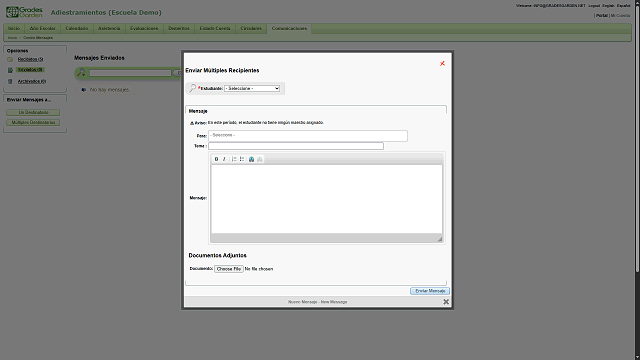Click the Archivados archive icon
The height and width of the screenshot is (360, 640).
pyautogui.click(x=10, y=81)
